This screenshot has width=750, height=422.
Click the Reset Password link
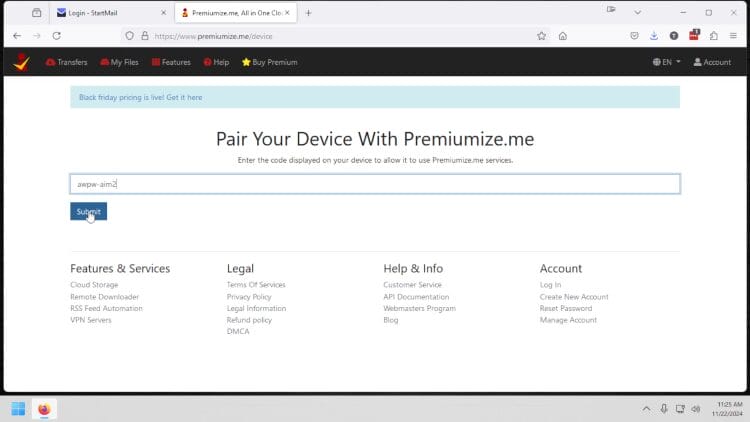[566, 309]
